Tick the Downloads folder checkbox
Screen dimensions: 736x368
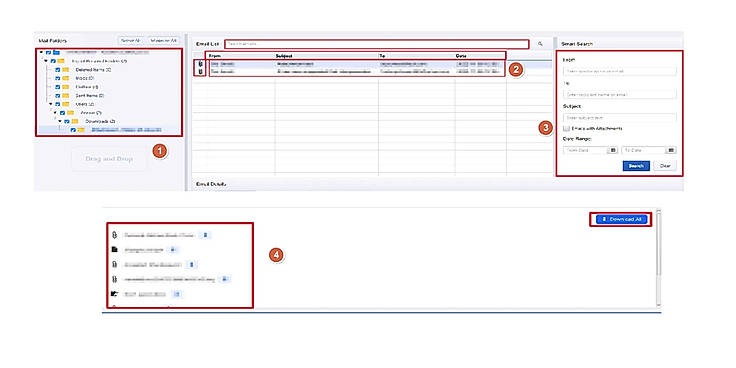point(67,121)
